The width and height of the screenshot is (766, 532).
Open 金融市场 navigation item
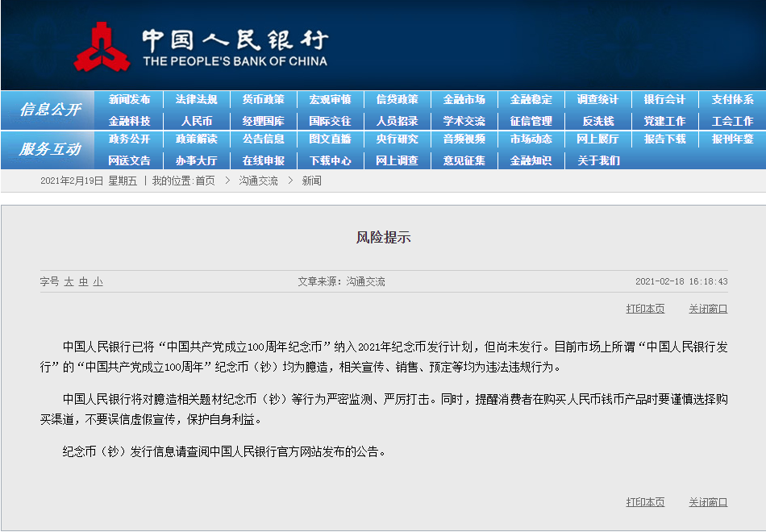click(464, 100)
